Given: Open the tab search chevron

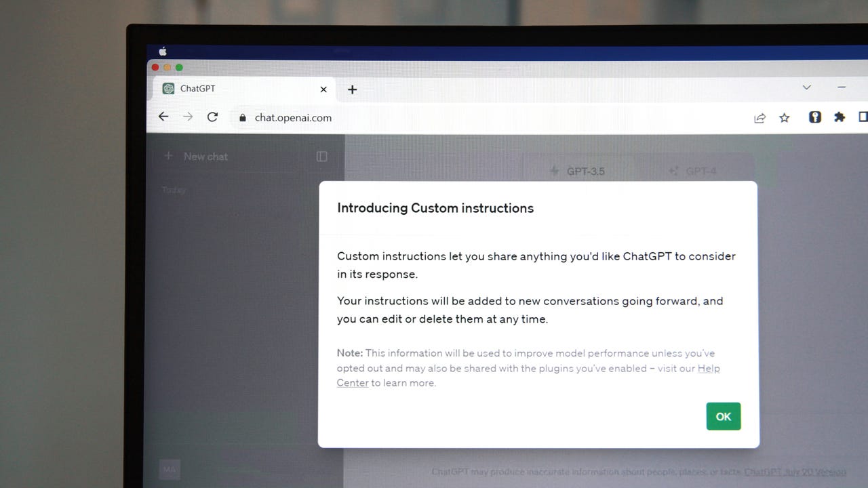Looking at the screenshot, I should pyautogui.click(x=807, y=87).
